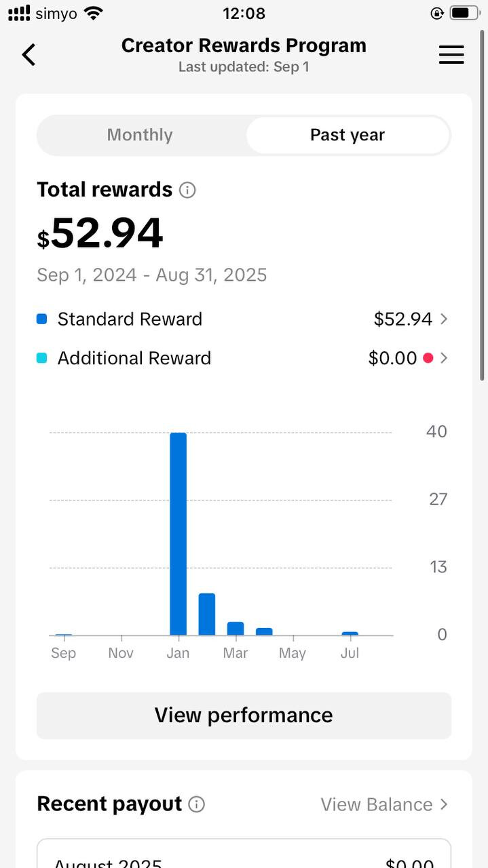Click the blue Standard Reward legend swatch
Viewport: 488px width, 868px height.
point(42,319)
